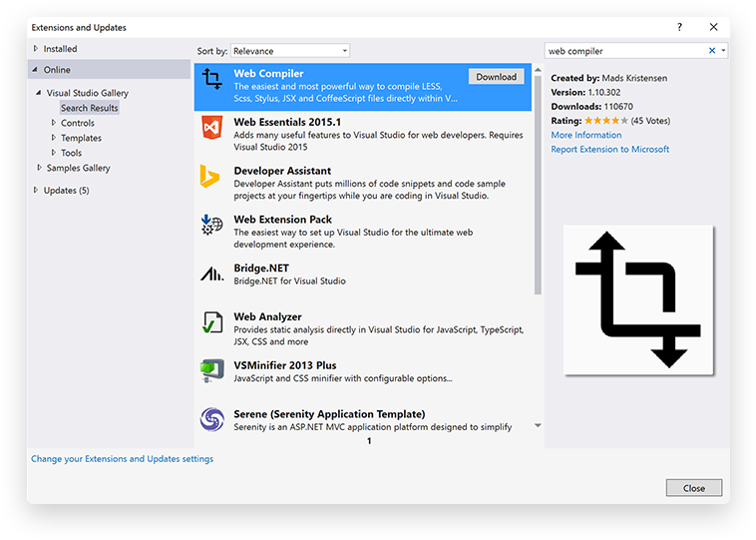The height and width of the screenshot is (540, 756).
Task: Click in the web compiler search field
Action: coord(625,51)
